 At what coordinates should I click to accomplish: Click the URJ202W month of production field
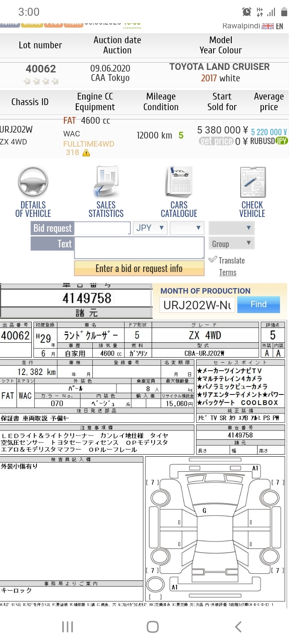click(197, 305)
